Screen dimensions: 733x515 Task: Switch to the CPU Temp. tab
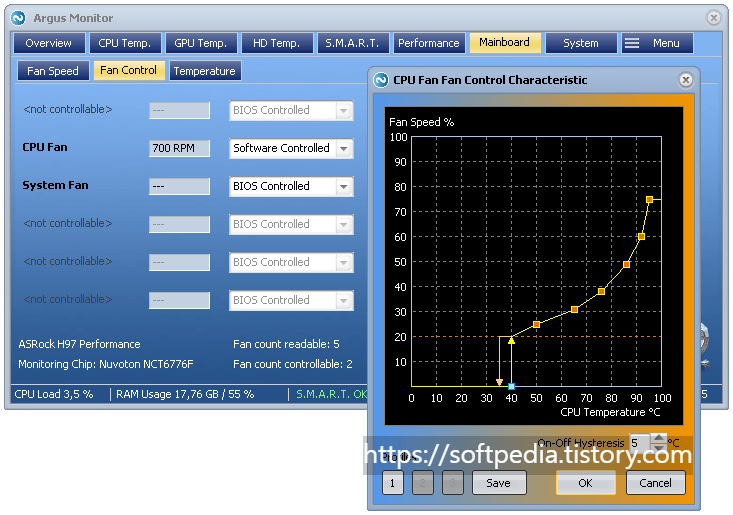coord(125,43)
